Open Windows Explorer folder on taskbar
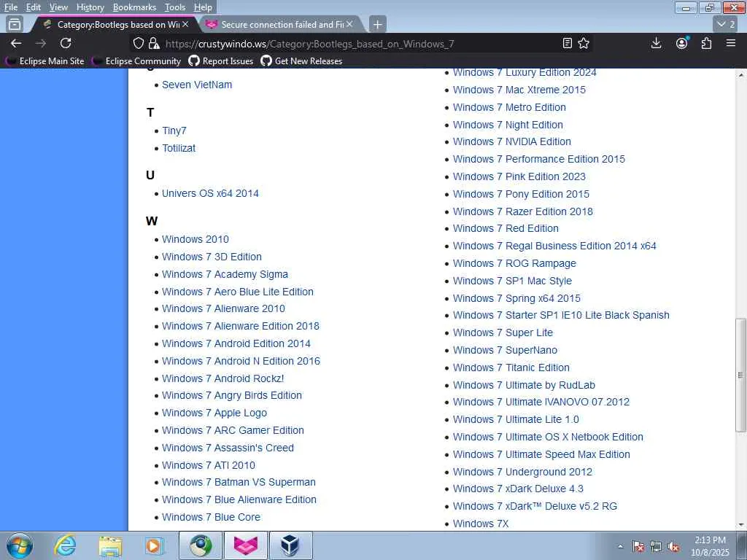The width and height of the screenshot is (747, 560). (111, 545)
